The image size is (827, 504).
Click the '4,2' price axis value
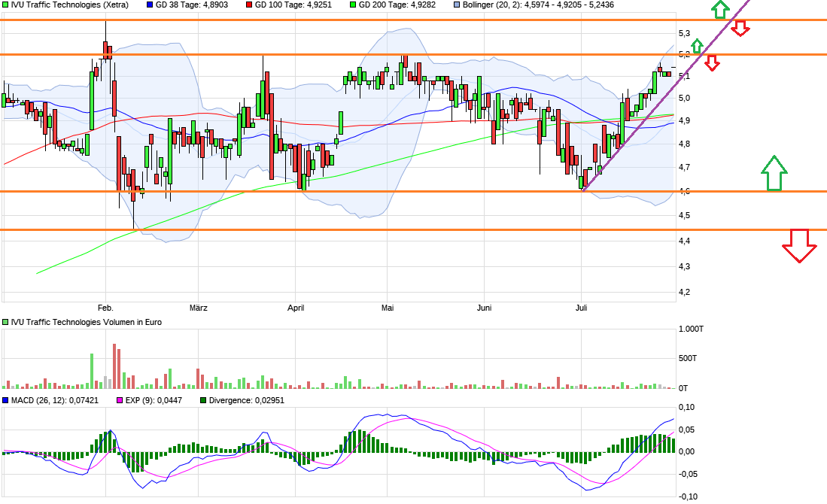coord(684,292)
